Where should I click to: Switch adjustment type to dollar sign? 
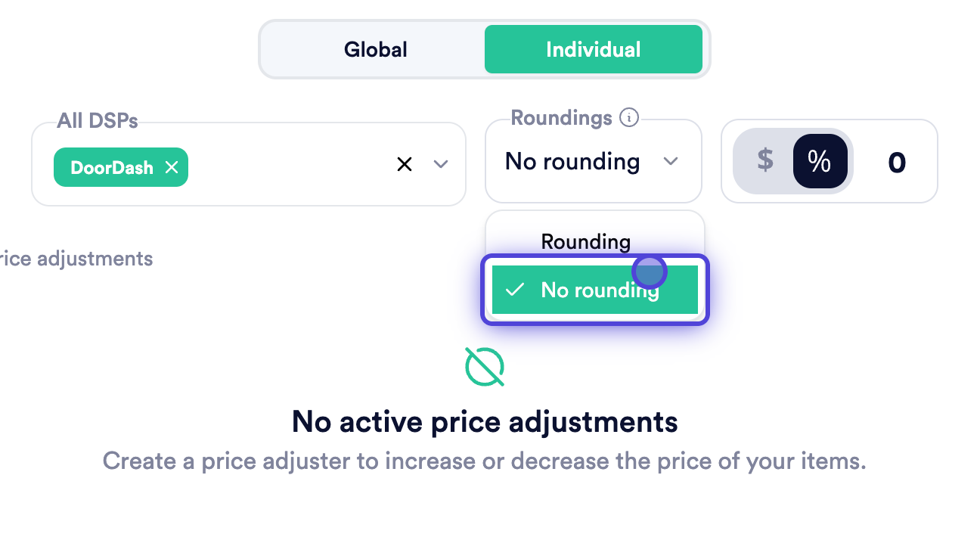[x=765, y=160]
